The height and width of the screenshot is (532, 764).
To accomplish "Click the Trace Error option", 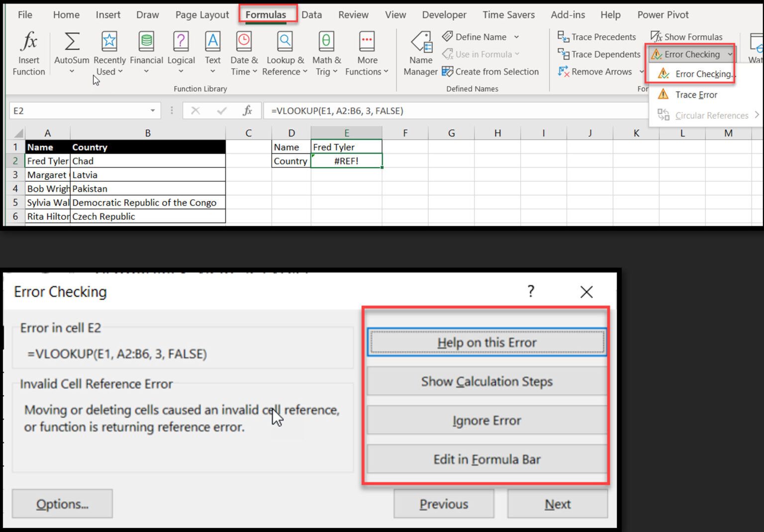I will (696, 94).
